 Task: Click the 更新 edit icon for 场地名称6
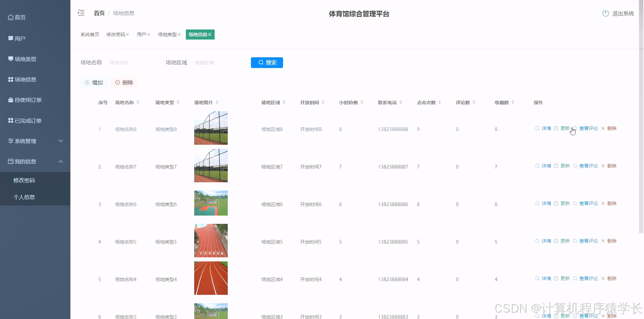(556, 203)
